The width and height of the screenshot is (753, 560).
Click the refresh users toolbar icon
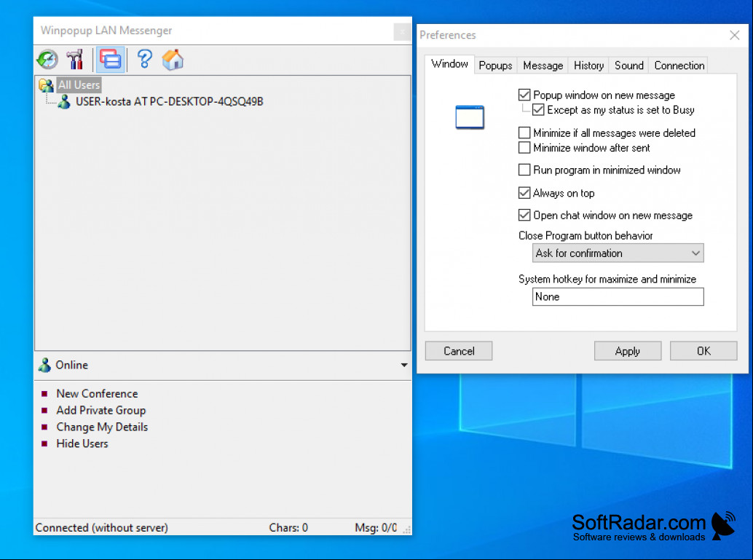pyautogui.click(x=47, y=60)
